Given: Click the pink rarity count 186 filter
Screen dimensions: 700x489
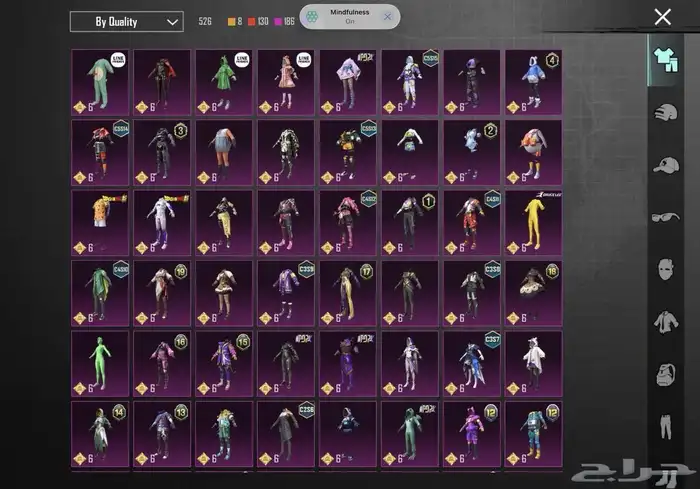Looking at the screenshot, I should click(285, 21).
